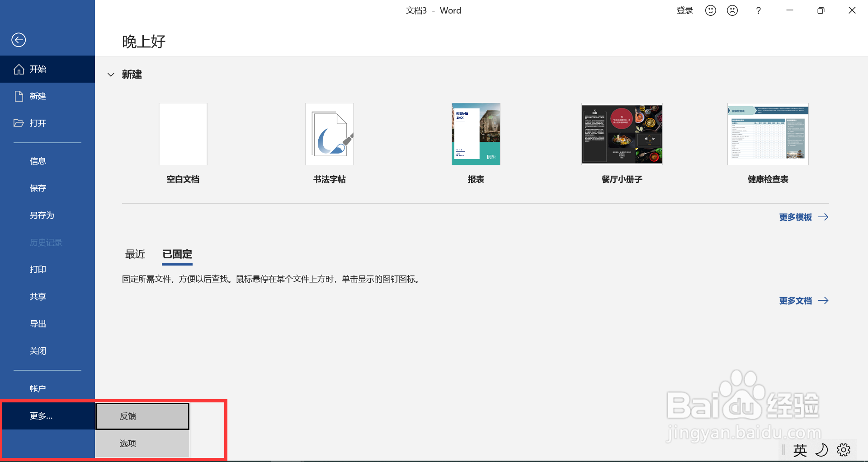Image resolution: width=868 pixels, height=462 pixels.
Task: Click the open folder icon beside 打开
Action: pyautogui.click(x=19, y=123)
